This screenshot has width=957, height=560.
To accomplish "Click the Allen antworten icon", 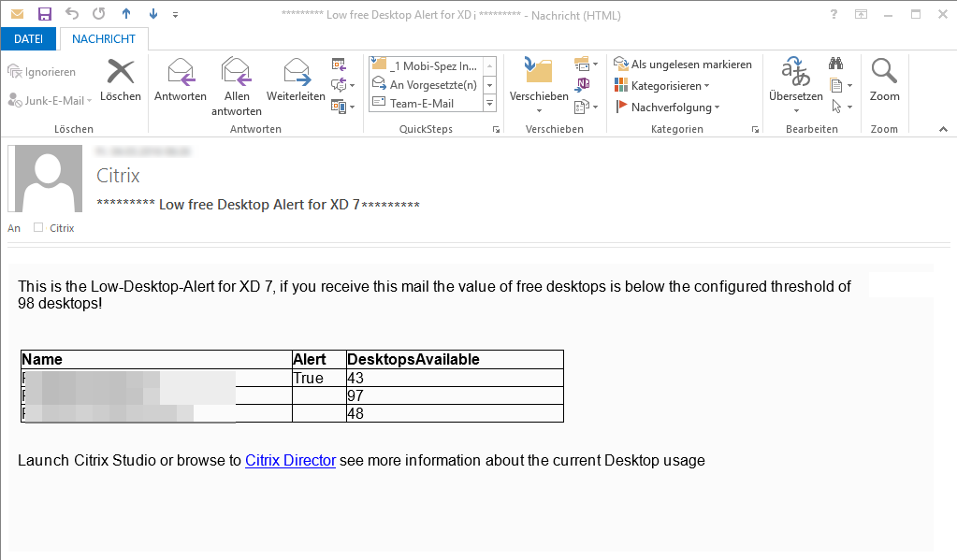I will coord(236,77).
